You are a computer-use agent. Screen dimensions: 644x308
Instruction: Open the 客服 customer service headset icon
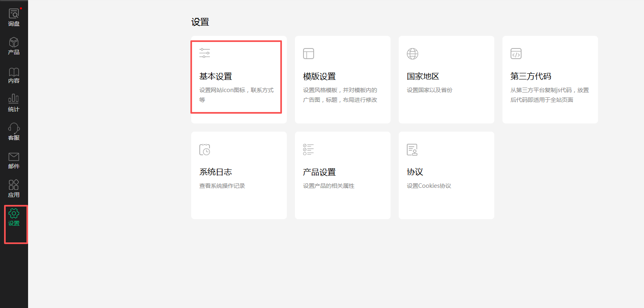(x=14, y=128)
